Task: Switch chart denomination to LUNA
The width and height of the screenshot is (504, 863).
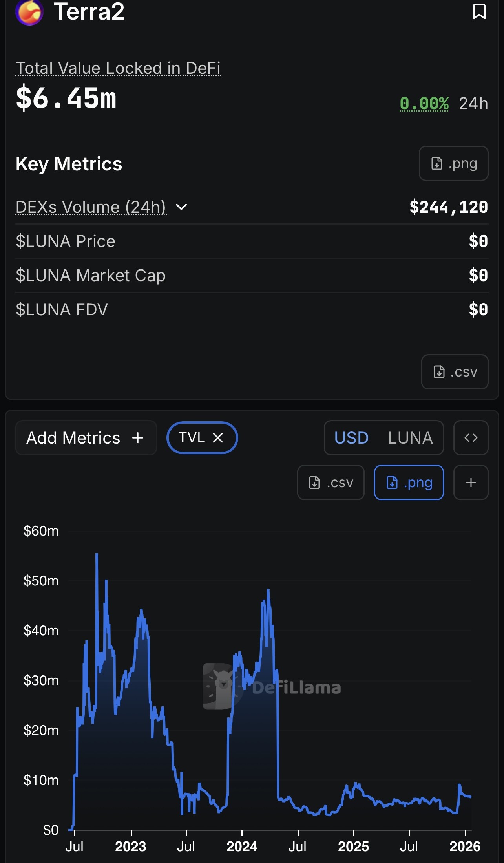Action: (x=410, y=438)
